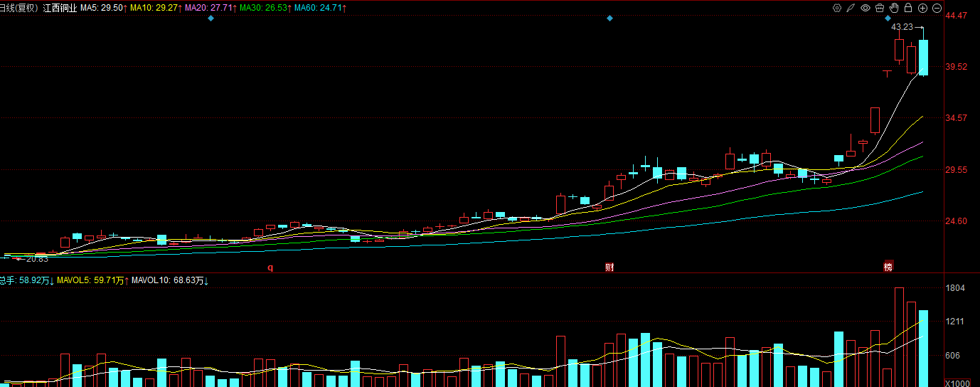The image size is (980, 387).
Task: Open the toolbox briefcase icon
Action: [x=880, y=8]
